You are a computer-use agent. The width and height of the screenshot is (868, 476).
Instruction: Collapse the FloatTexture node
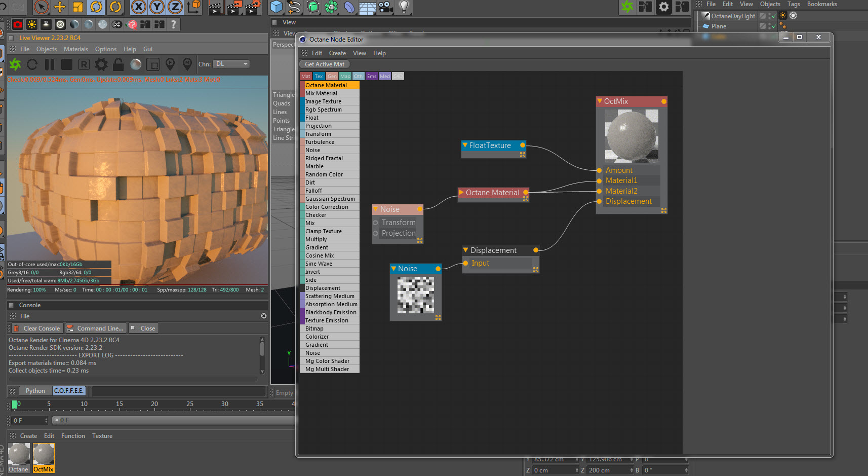(x=465, y=145)
